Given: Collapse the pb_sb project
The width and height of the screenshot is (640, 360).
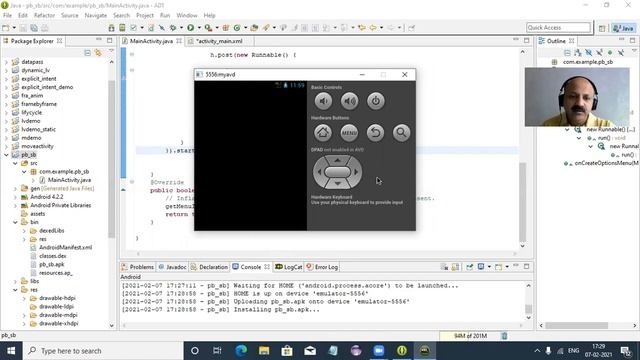Looking at the screenshot, I should (6, 155).
